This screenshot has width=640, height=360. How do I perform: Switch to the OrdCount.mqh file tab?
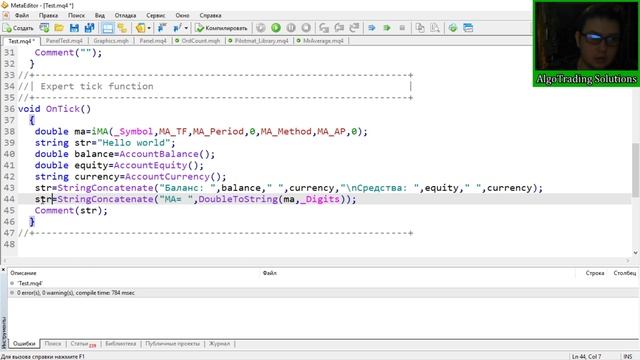tap(198, 41)
